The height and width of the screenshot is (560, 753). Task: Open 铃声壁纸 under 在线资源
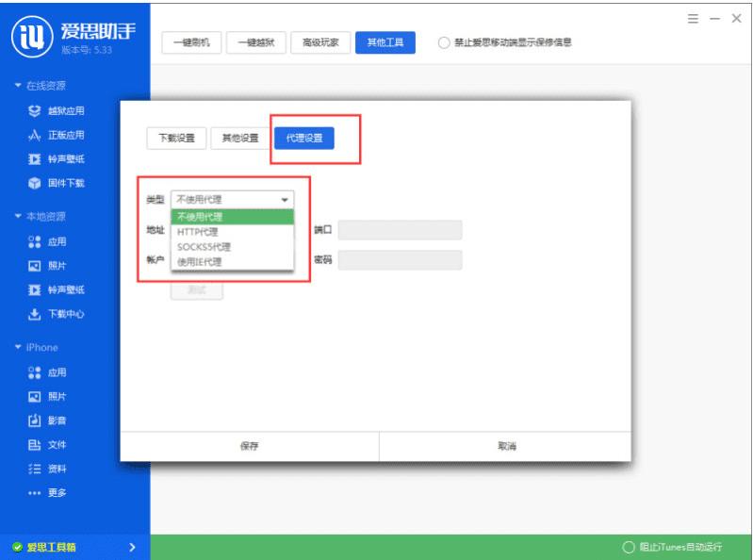click(x=57, y=159)
